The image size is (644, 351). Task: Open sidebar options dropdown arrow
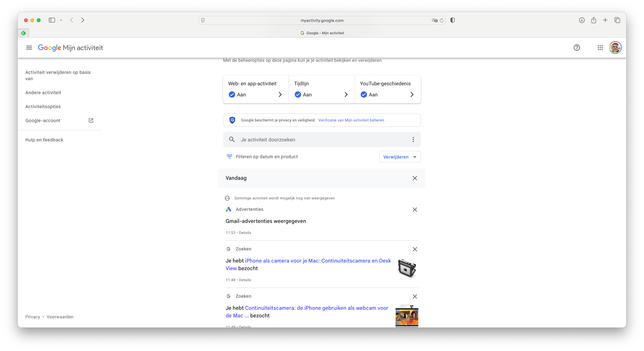61,20
